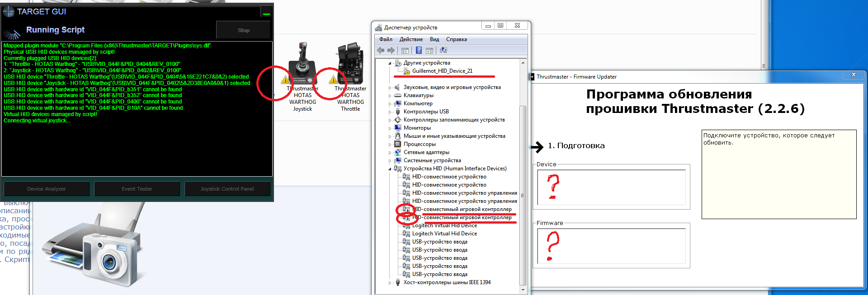
Task: Click the icon beside Устройства HID
Action: point(398,169)
